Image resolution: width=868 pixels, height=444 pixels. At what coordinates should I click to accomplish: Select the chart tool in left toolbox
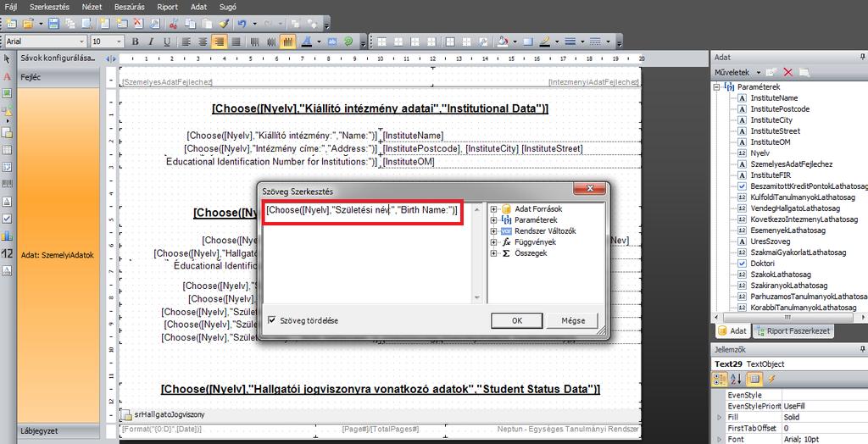coord(7,236)
